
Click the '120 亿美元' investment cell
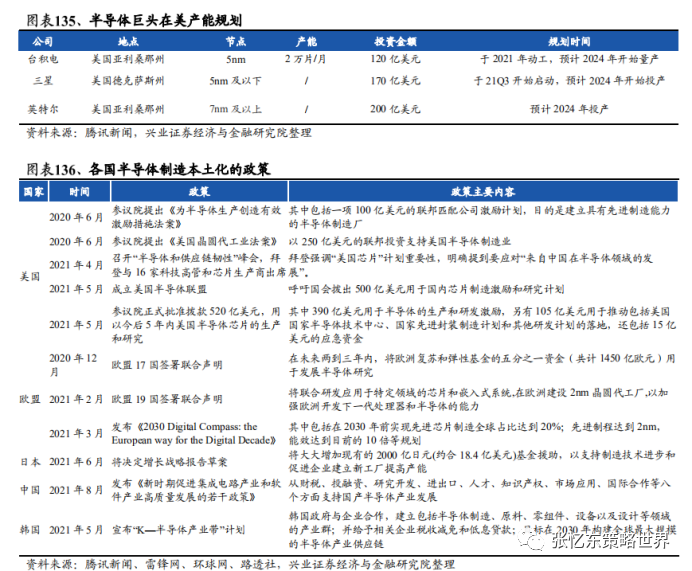coord(395,59)
